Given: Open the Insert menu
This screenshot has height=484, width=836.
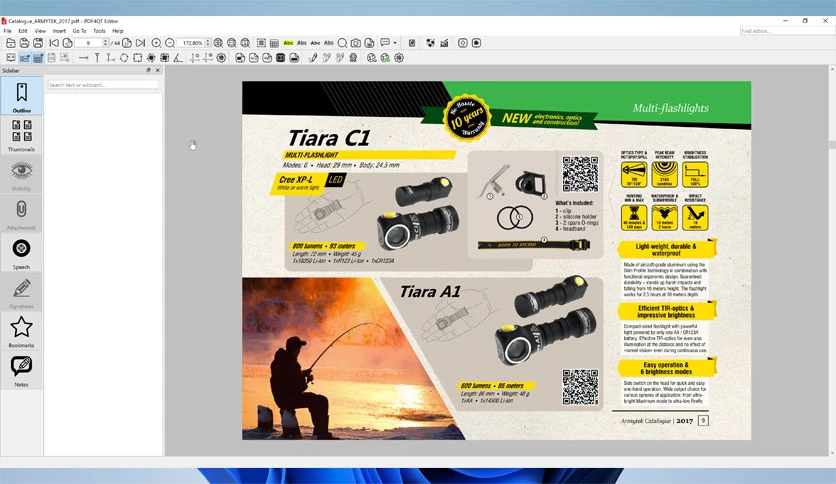Looking at the screenshot, I should pos(59,31).
